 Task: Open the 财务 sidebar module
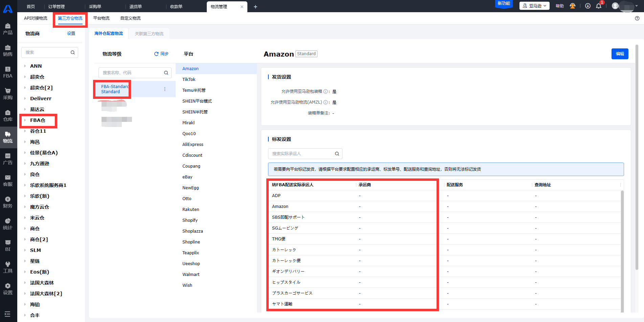(x=8, y=202)
